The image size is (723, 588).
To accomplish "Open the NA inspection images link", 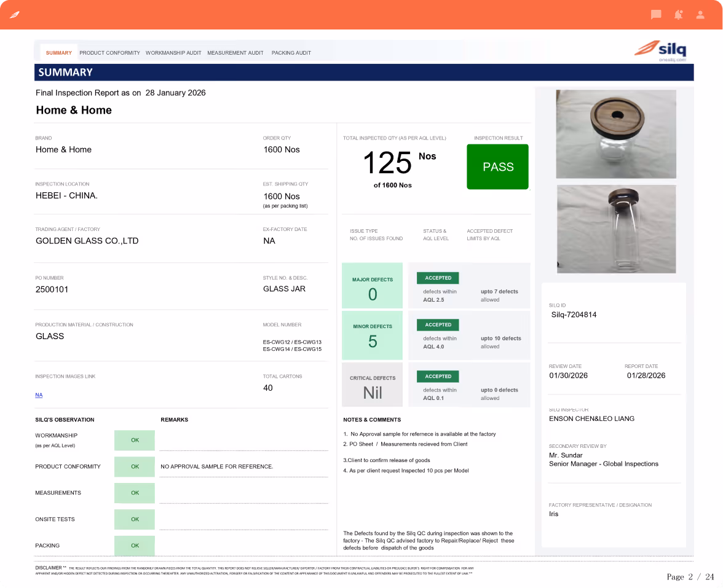I will (x=39, y=395).
